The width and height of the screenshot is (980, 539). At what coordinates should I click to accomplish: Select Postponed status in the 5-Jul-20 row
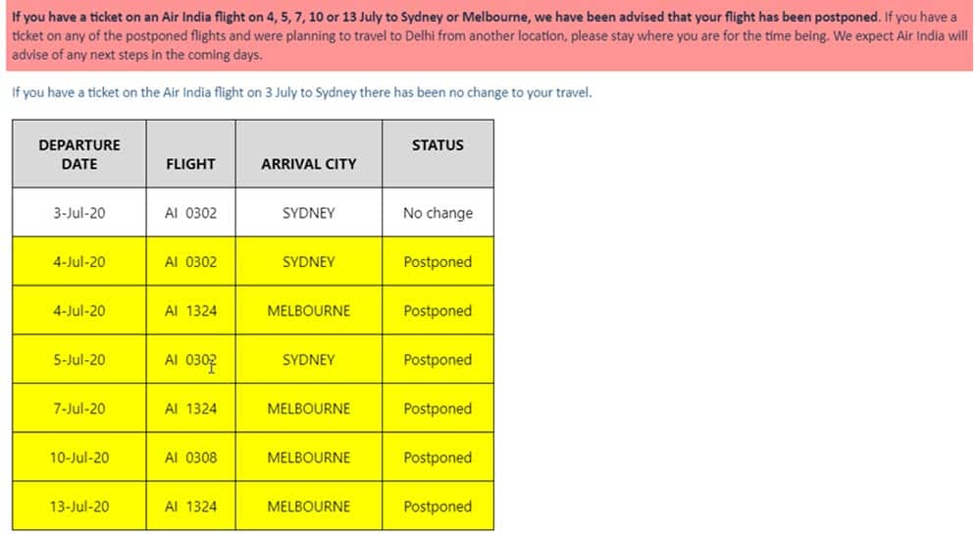pyautogui.click(x=438, y=359)
